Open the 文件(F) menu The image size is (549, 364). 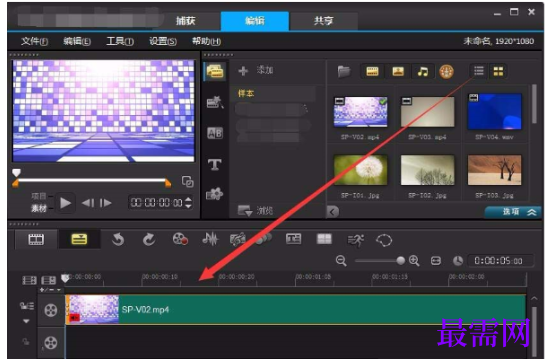coord(34,42)
